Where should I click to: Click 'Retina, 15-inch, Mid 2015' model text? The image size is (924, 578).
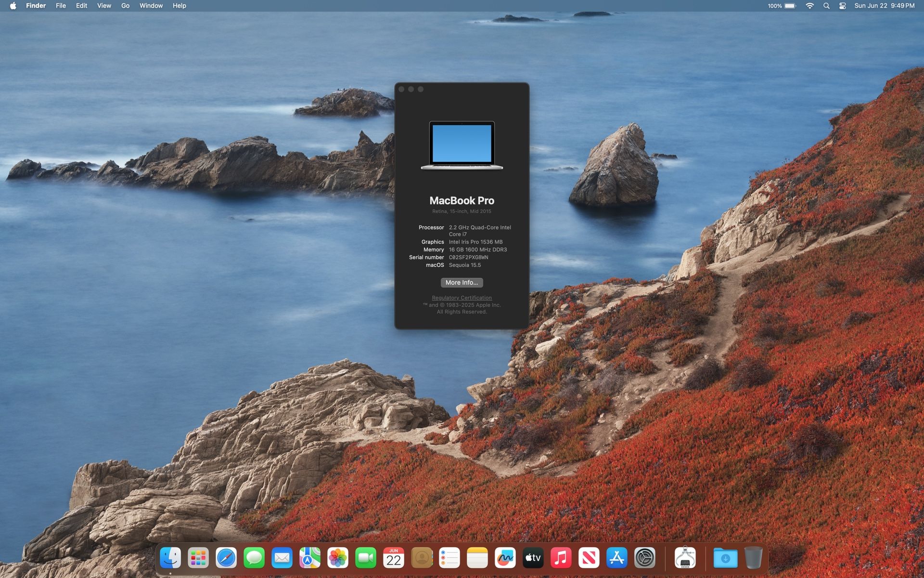click(x=462, y=211)
